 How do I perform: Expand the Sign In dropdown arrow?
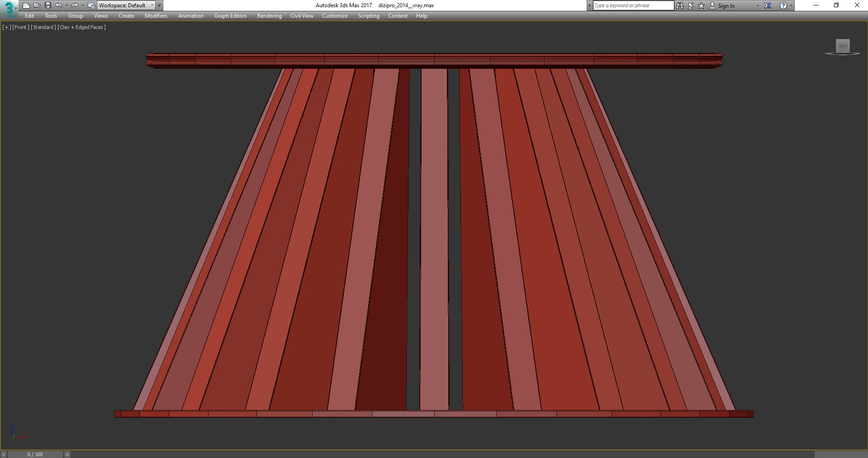(x=758, y=5)
